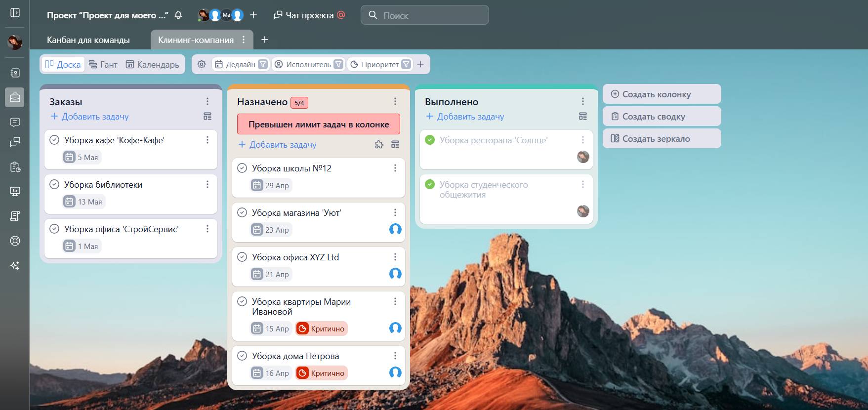Image resolution: width=868 pixels, height=410 pixels.
Task: Open board settings gear icon
Action: coord(202,64)
